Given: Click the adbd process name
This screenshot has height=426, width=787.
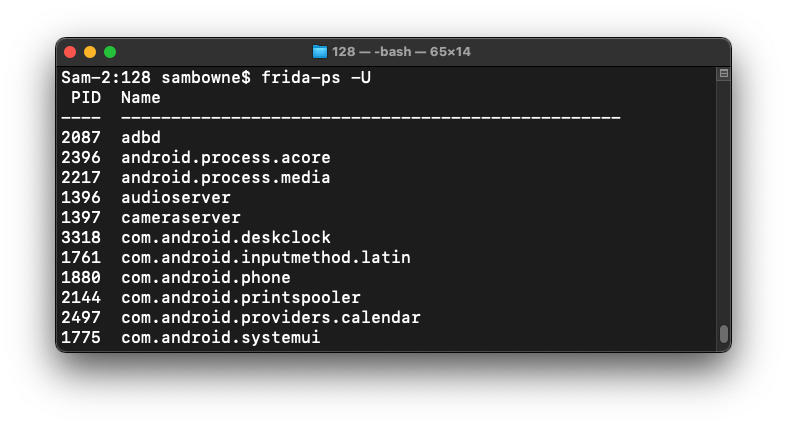Looking at the screenshot, I should coord(141,138).
